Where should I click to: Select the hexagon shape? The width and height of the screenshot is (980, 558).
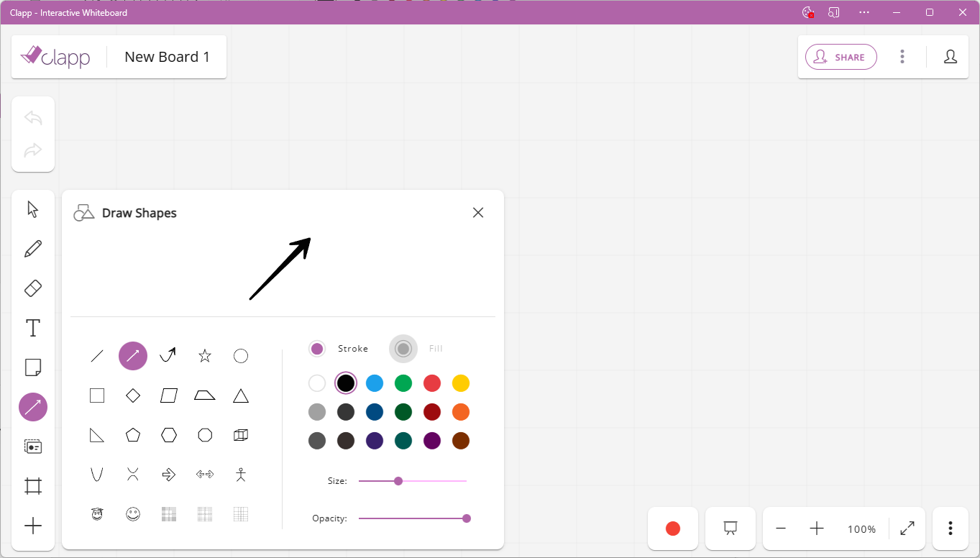pos(168,434)
